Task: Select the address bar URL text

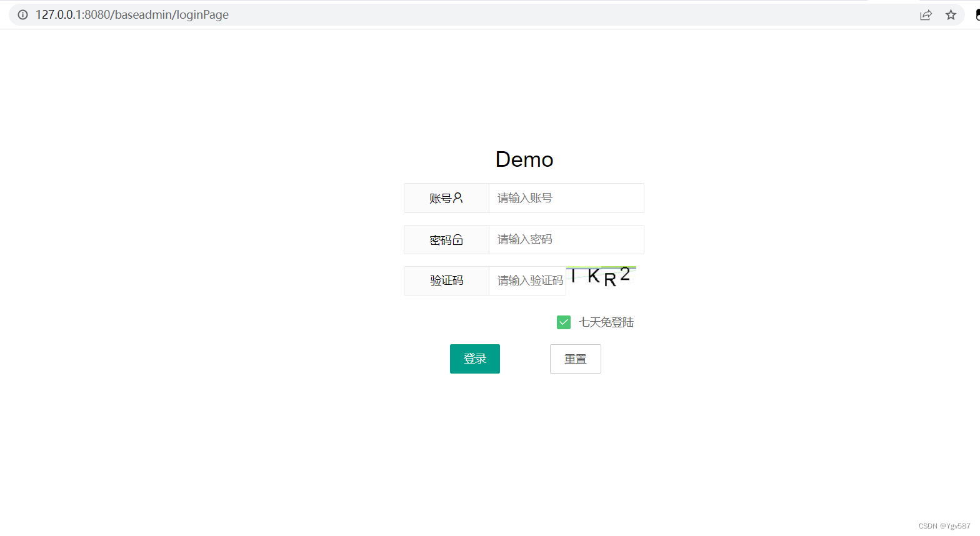Action: pyautogui.click(x=132, y=14)
